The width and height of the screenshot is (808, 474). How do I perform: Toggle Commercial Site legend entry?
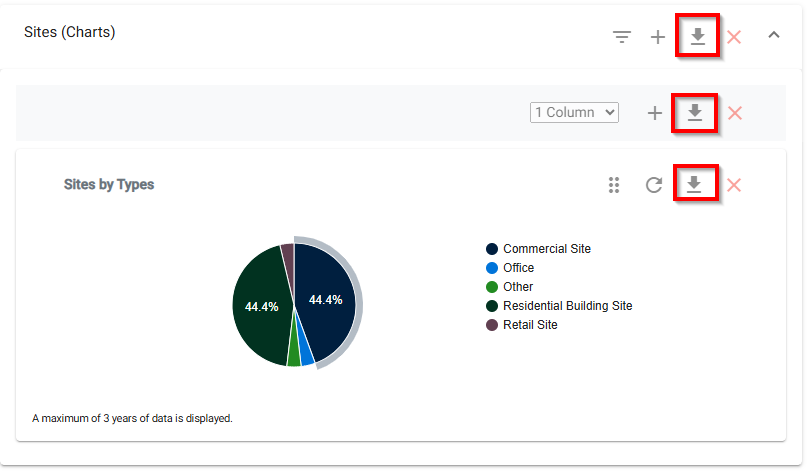tap(538, 249)
